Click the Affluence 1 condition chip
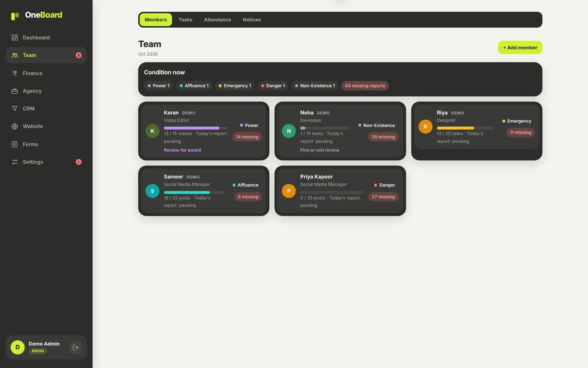 pyautogui.click(x=194, y=86)
